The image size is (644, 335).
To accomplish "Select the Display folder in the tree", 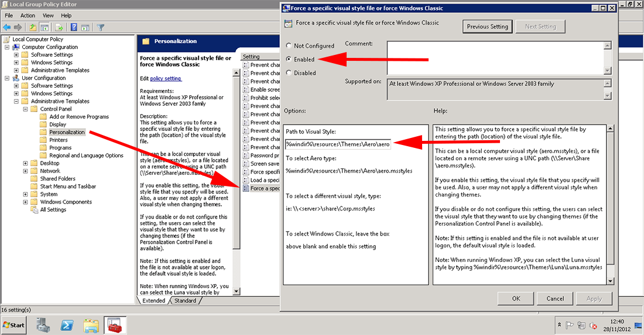I will pyautogui.click(x=57, y=125).
